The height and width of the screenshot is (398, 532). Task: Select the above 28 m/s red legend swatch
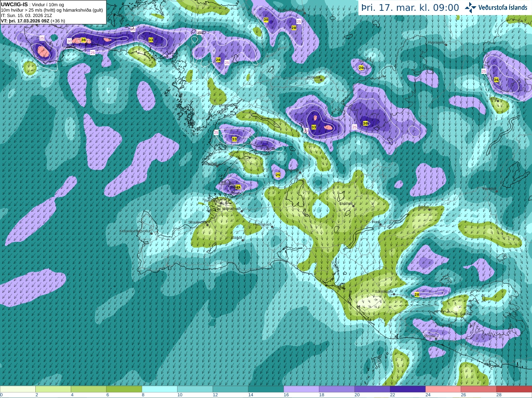coord(514,389)
